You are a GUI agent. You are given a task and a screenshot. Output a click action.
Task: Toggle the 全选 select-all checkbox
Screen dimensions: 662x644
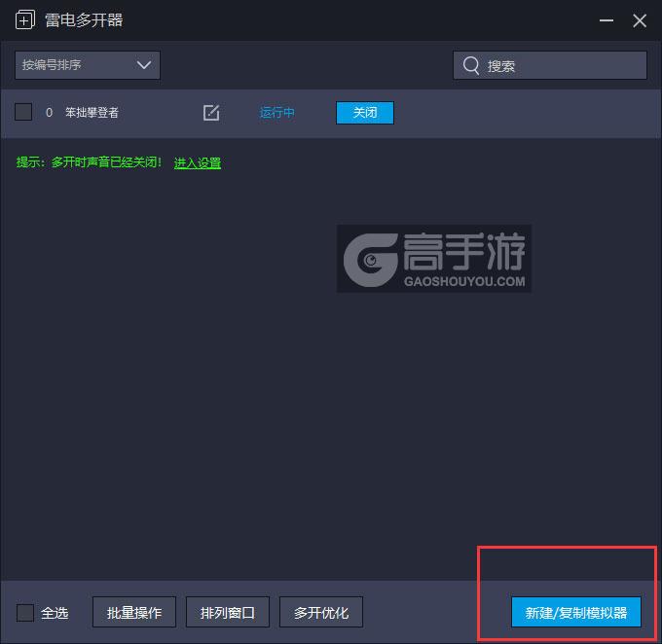(x=25, y=612)
